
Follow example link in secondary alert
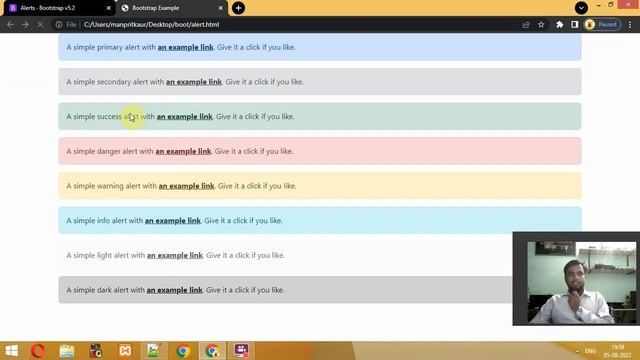(194, 82)
